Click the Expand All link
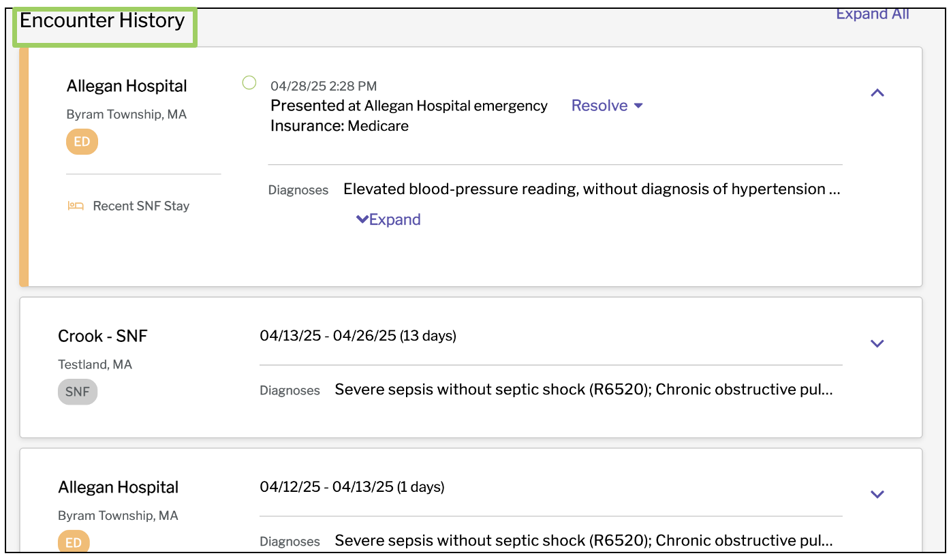Image resolution: width=951 pixels, height=560 pixels. [873, 14]
